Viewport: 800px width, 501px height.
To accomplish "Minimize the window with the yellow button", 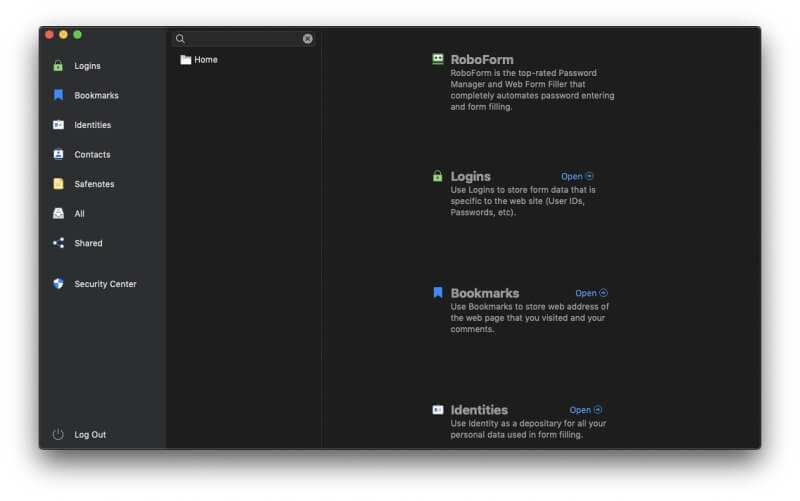I will [63, 35].
